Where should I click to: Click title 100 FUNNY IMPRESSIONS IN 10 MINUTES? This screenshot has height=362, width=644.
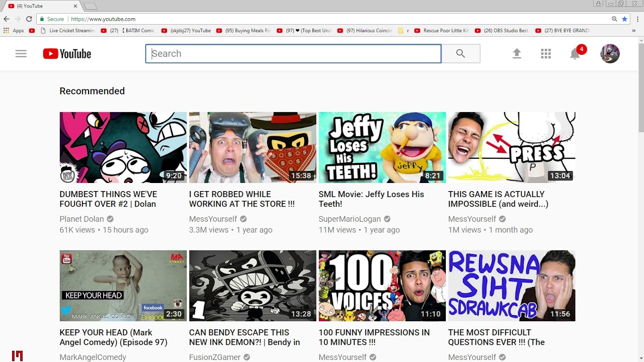(374, 337)
